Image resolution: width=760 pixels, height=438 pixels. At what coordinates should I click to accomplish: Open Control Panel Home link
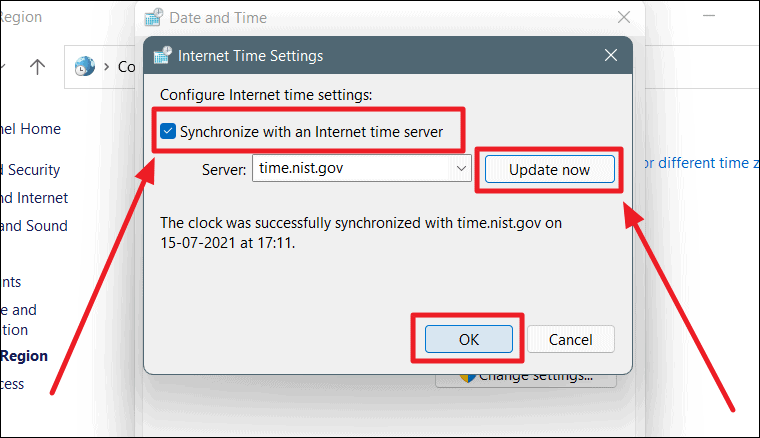31,129
